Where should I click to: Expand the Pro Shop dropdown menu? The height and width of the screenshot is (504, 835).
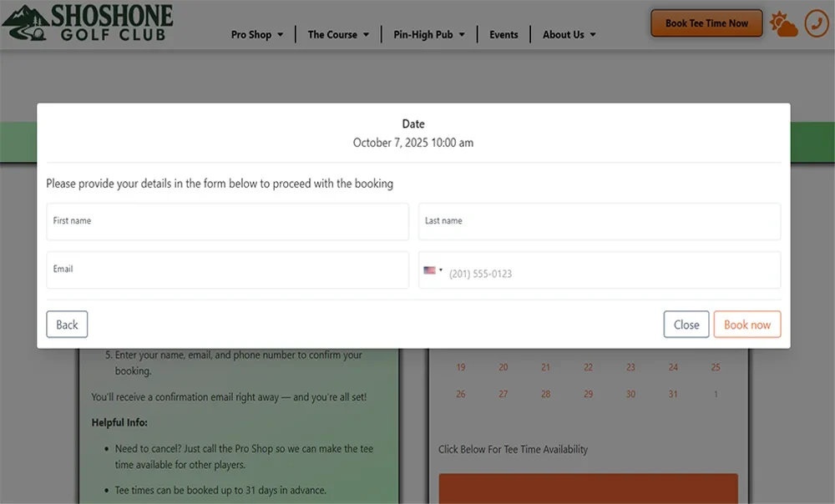[x=257, y=35]
